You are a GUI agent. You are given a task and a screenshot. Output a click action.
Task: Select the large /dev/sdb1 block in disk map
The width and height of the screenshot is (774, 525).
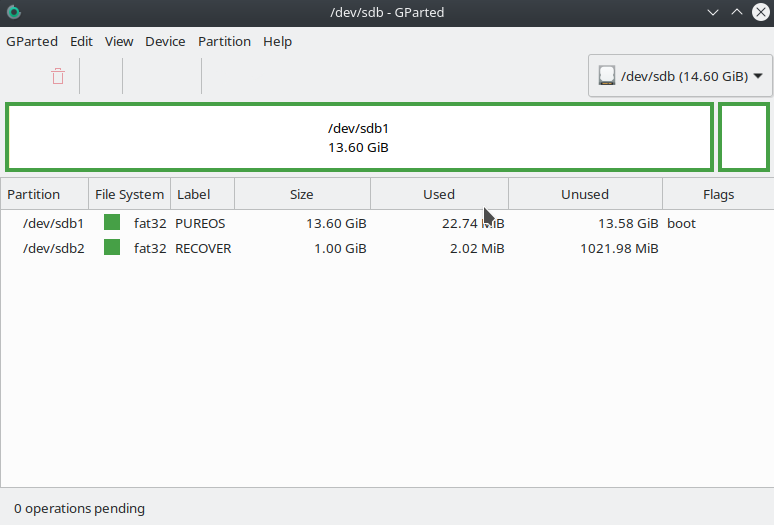pyautogui.click(x=358, y=137)
